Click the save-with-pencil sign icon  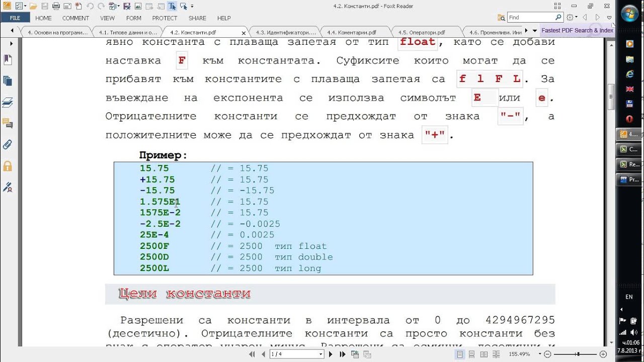pyautogui.click(x=127, y=7)
